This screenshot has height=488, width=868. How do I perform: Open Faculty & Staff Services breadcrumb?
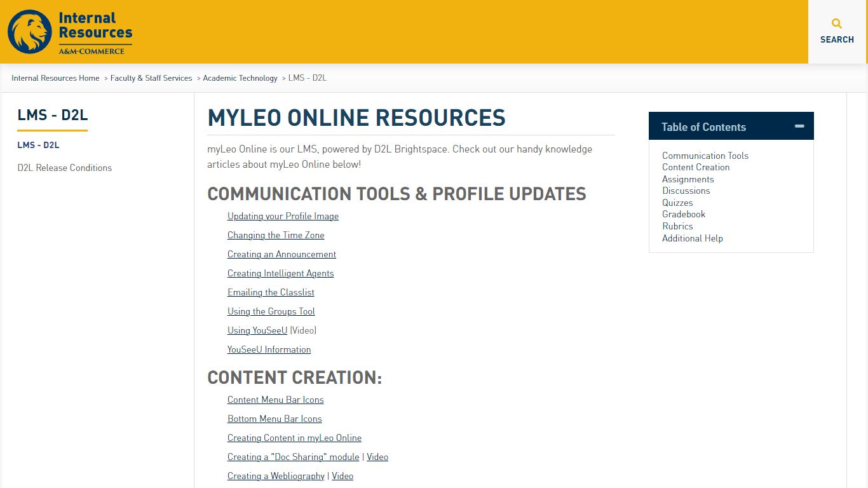click(x=151, y=78)
